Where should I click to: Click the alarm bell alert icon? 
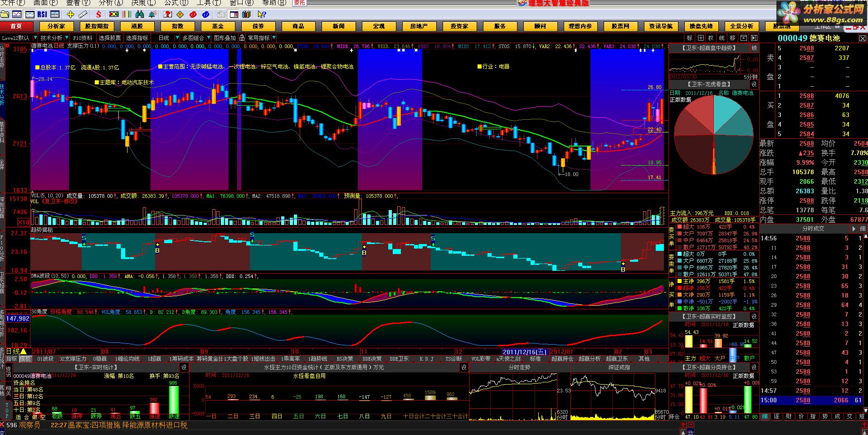[x=152, y=15]
